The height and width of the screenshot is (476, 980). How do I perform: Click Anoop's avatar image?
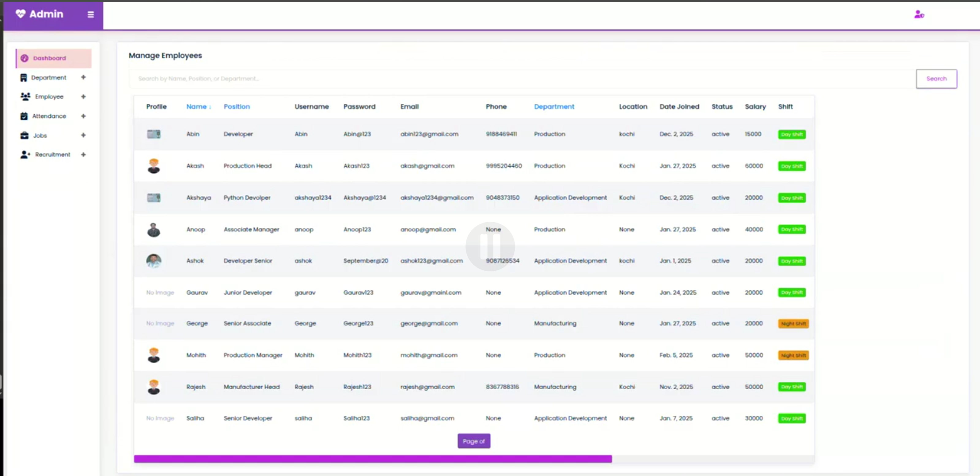pyautogui.click(x=154, y=230)
